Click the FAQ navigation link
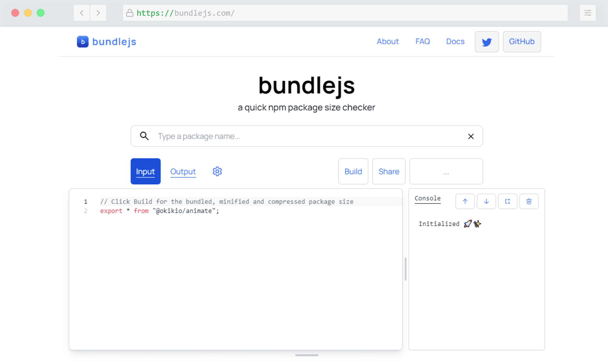The width and height of the screenshot is (608, 364). (x=423, y=42)
